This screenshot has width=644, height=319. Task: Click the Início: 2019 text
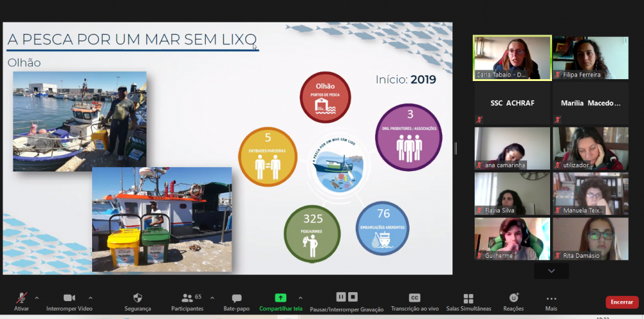click(x=406, y=80)
